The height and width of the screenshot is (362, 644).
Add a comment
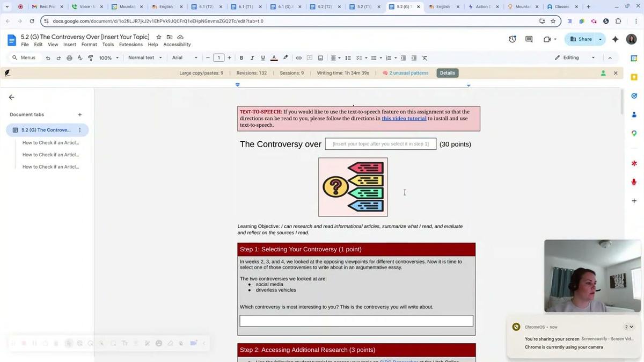click(309, 57)
